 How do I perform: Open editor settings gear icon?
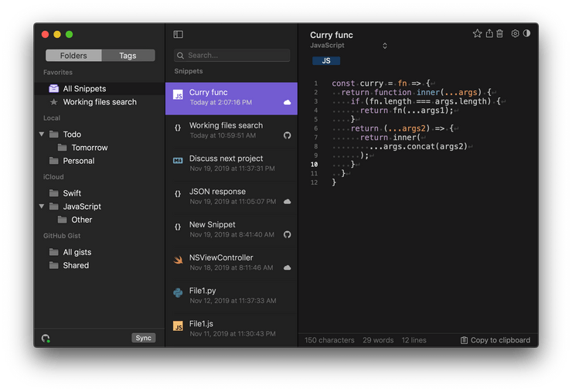[x=515, y=33]
